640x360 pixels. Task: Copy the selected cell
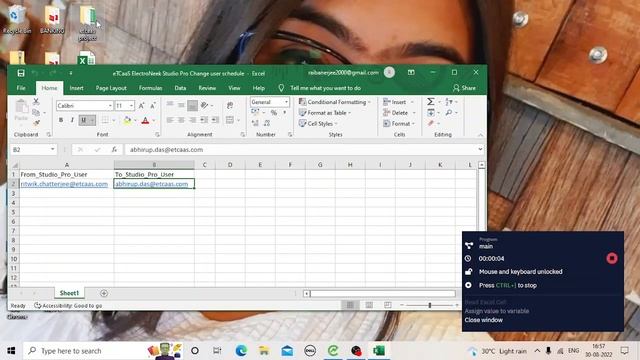coord(36,112)
